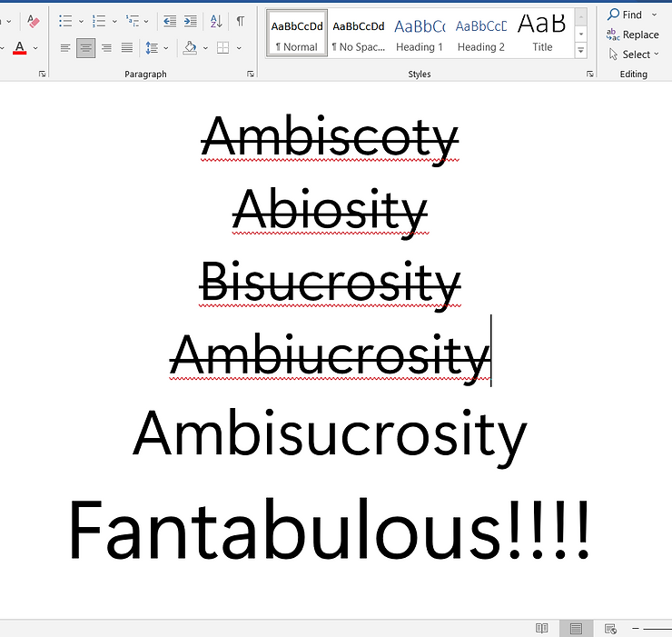Image resolution: width=672 pixels, height=637 pixels.
Task: Open Styles pane dialog launcher
Action: [x=590, y=75]
